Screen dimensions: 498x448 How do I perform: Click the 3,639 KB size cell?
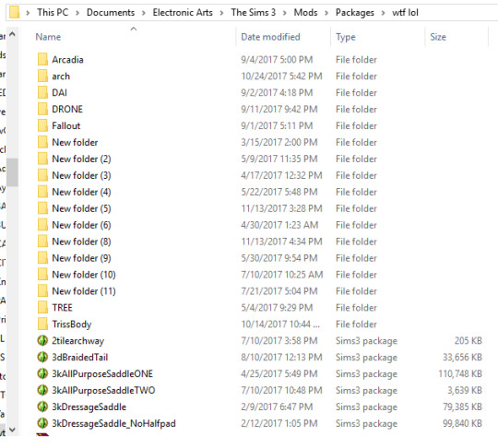465,390
